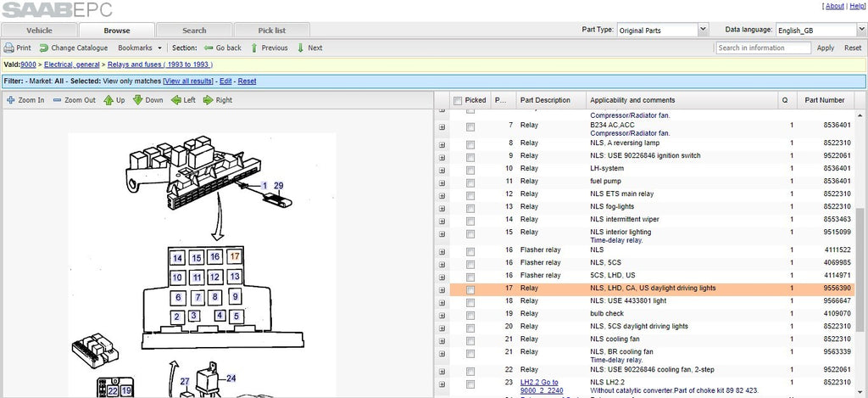Zoom Out of the diagram

pos(75,100)
